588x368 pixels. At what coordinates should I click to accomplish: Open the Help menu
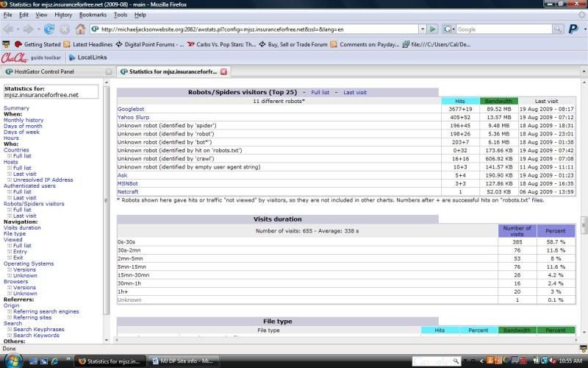click(140, 15)
